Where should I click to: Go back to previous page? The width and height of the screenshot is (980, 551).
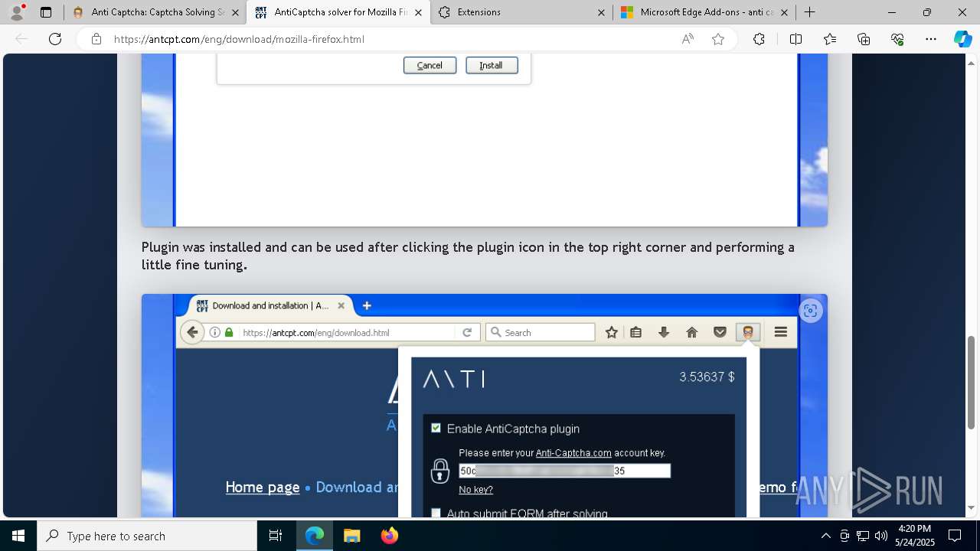(22, 39)
